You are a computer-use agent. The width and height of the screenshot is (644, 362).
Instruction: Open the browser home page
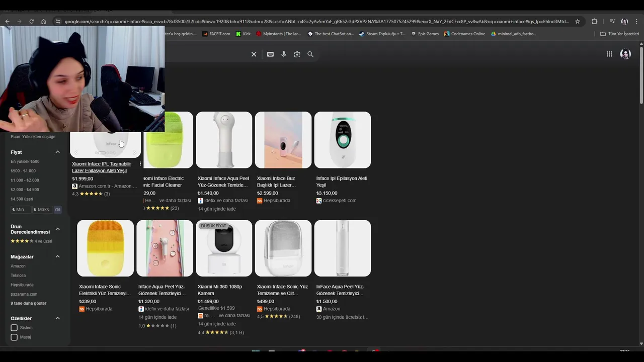tap(43, 22)
